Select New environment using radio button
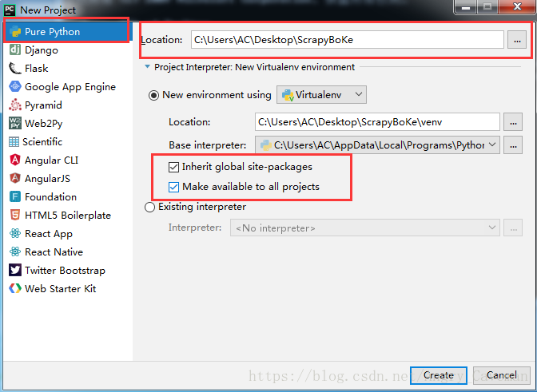This screenshot has width=537, height=392. [x=153, y=95]
